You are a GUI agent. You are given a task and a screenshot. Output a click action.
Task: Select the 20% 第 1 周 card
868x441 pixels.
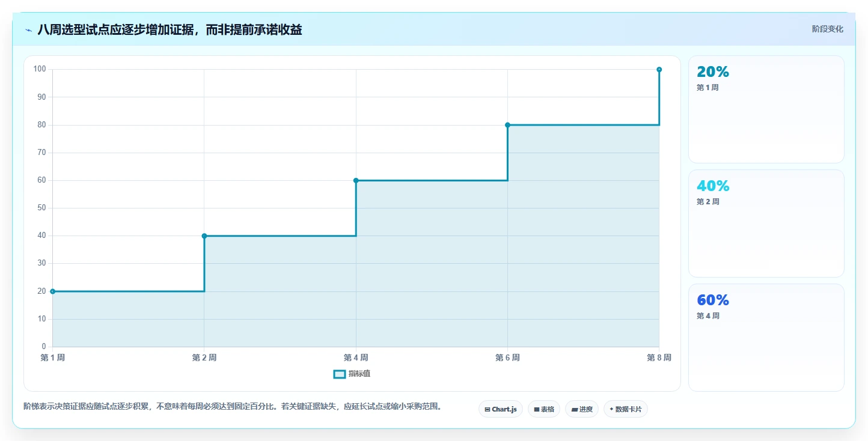(766, 109)
